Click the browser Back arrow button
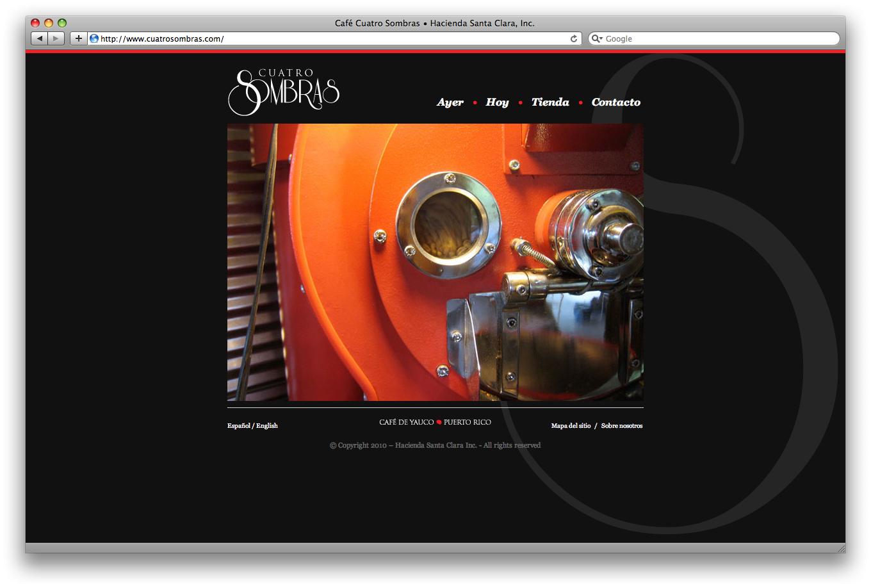Screen dimensions: 871x588 (40, 38)
